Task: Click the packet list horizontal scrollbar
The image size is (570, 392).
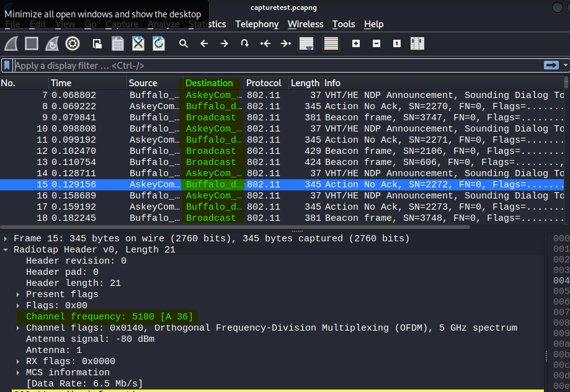Action: click(x=235, y=227)
